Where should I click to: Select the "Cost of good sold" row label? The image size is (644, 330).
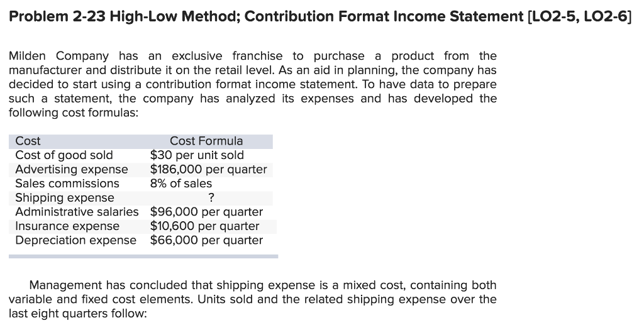(x=64, y=155)
